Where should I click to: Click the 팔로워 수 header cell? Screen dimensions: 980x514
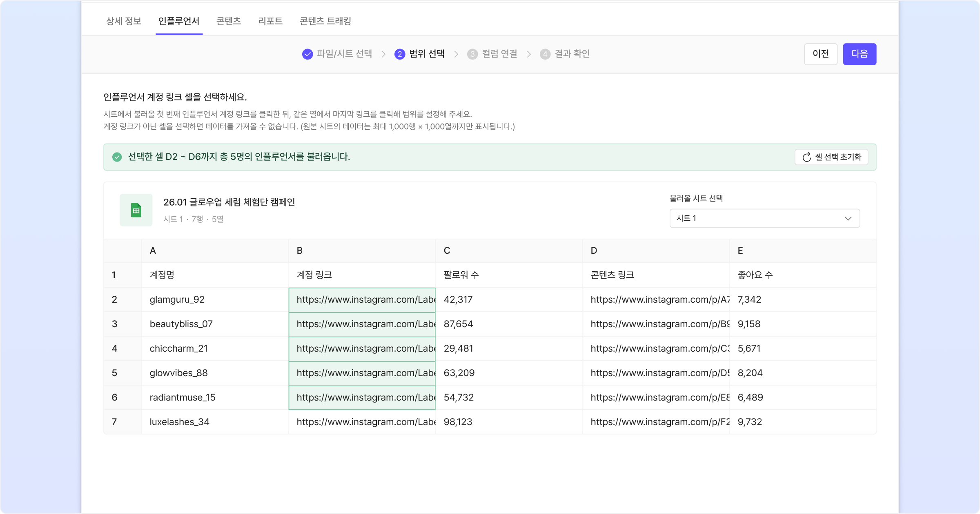[x=509, y=275]
